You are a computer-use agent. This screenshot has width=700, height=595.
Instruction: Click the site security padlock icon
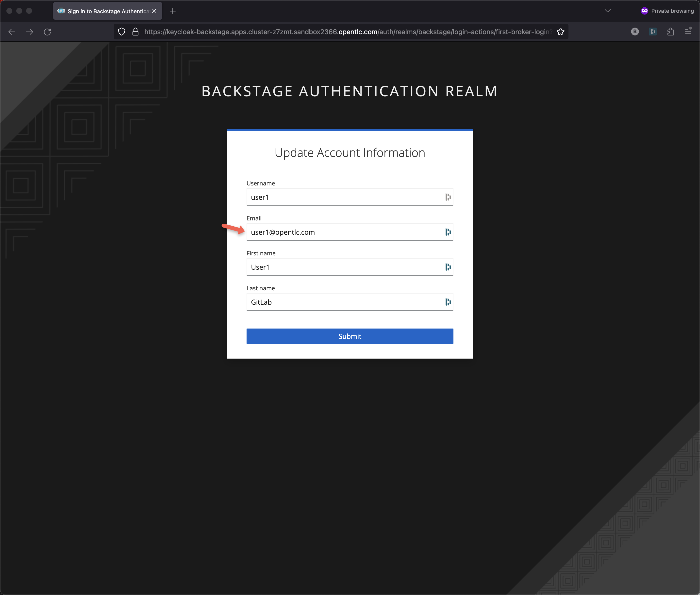(x=135, y=32)
